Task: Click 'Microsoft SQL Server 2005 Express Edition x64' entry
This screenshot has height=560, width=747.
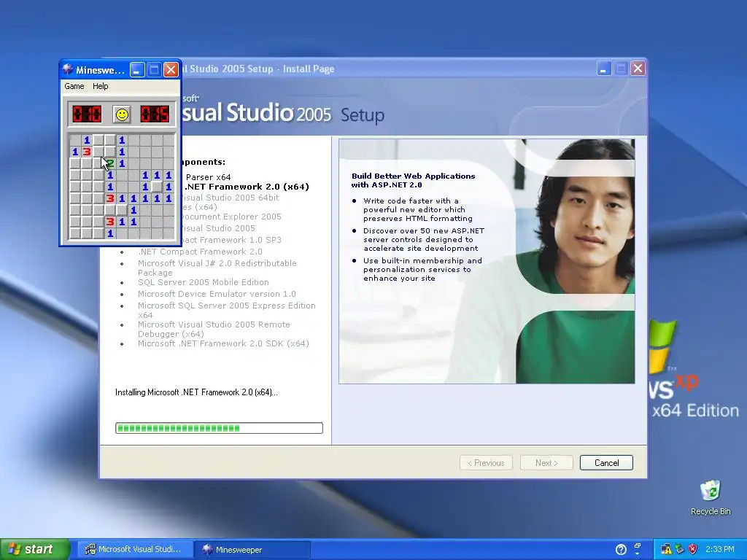Action: point(226,310)
